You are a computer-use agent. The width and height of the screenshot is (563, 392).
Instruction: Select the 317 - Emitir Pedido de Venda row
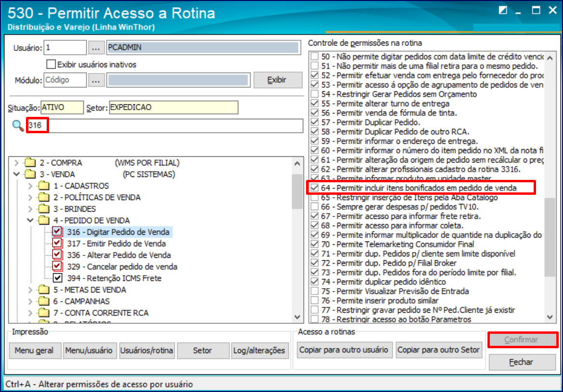coord(116,243)
